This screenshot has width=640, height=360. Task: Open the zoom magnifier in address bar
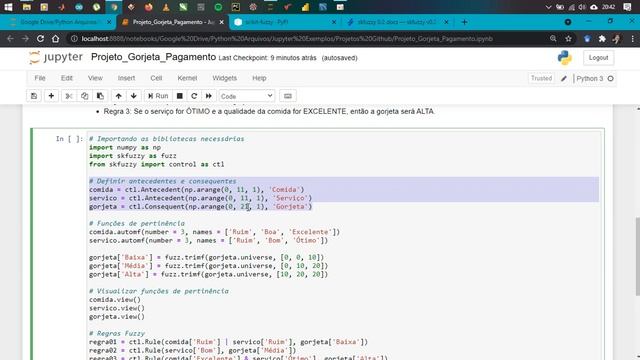(553, 39)
